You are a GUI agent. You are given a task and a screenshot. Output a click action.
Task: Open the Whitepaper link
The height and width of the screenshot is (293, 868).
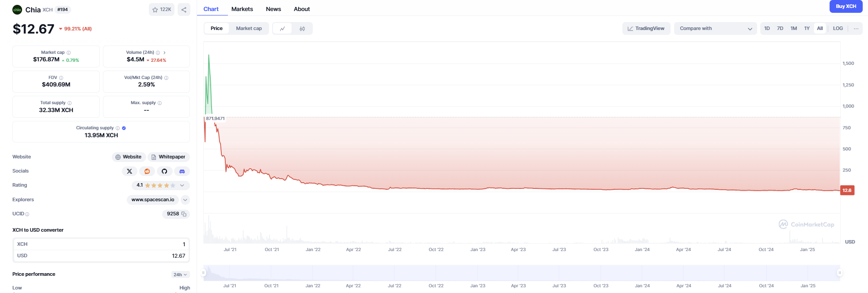click(x=168, y=157)
